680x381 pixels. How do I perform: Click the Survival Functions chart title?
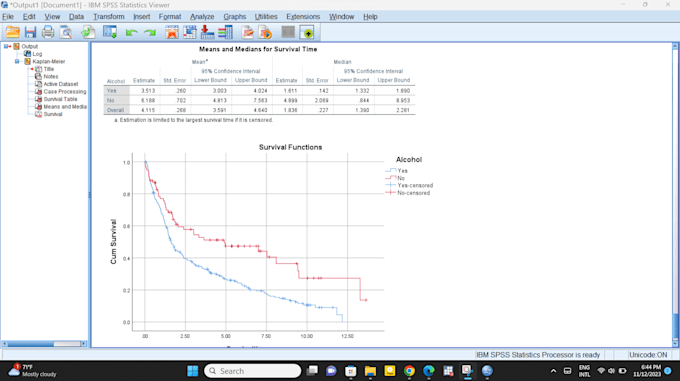[291, 147]
